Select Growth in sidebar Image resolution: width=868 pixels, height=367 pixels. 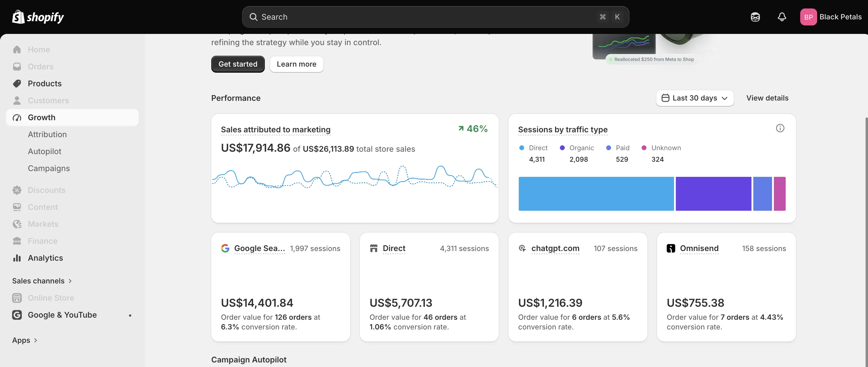pos(72,117)
